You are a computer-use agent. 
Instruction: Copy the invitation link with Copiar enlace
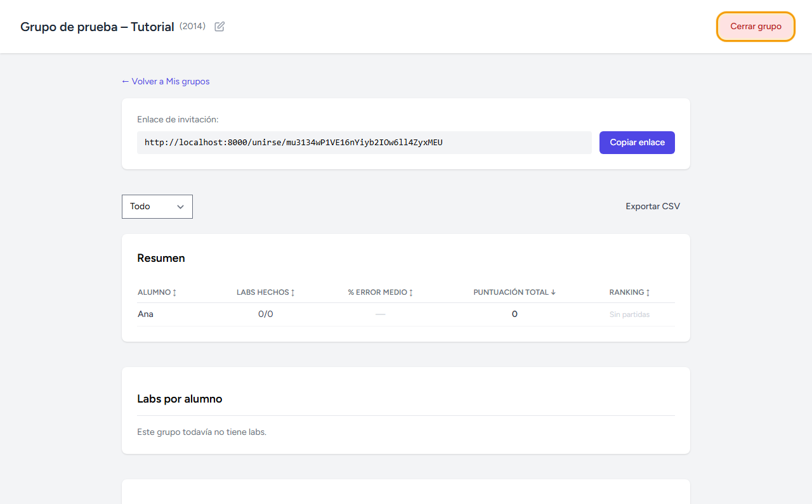[x=637, y=143]
